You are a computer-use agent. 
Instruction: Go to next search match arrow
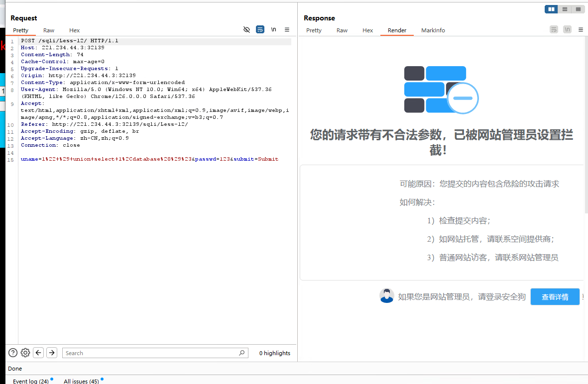(x=52, y=353)
